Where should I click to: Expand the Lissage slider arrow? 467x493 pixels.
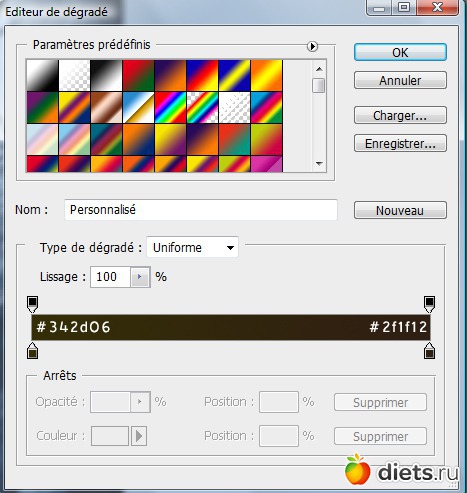coord(140,277)
